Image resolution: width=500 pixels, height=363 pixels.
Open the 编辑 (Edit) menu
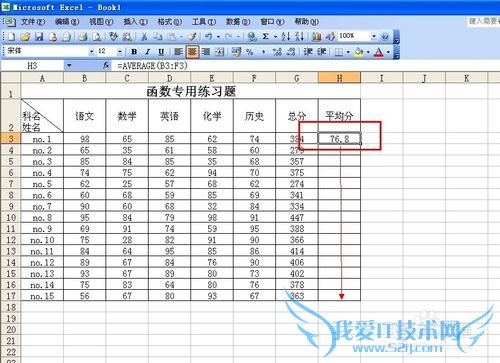coord(67,22)
